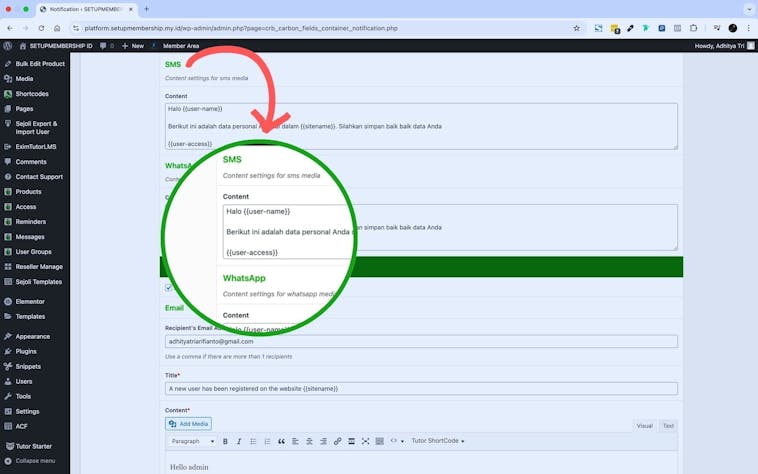
Task: Reload the page using browser refresh icon
Action: coord(41,28)
